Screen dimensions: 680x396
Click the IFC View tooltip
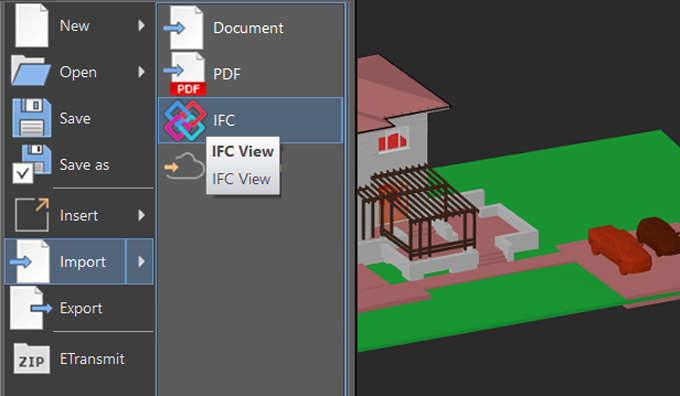(243, 165)
